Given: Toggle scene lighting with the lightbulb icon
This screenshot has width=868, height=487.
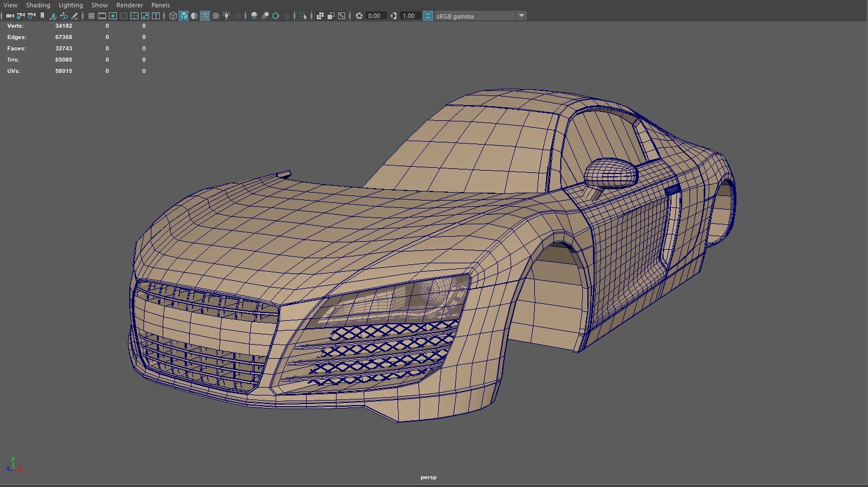Looking at the screenshot, I should pos(226,16).
